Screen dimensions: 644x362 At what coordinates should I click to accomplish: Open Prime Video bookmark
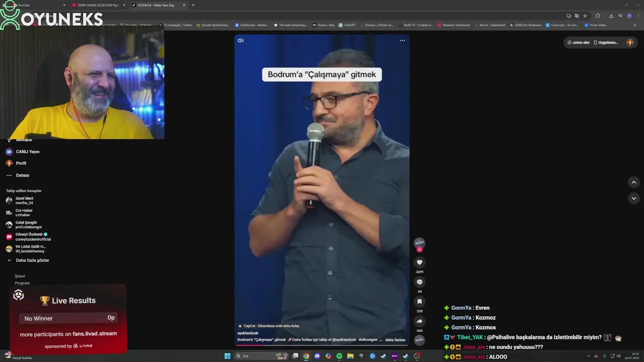[x=595, y=25]
